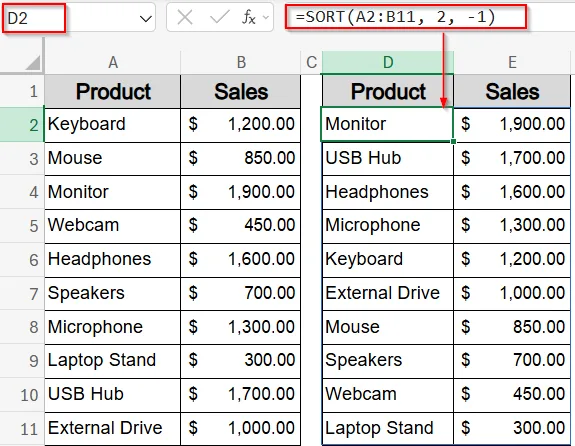Image resolution: width=575 pixels, height=446 pixels.
Task: Select the Keyboard cell in column A
Action: 113,125
